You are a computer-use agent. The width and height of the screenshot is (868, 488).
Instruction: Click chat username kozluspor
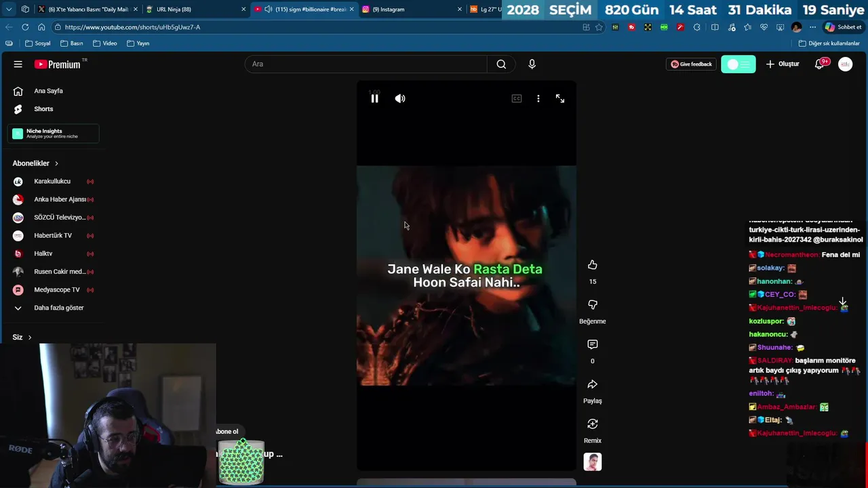click(x=766, y=321)
